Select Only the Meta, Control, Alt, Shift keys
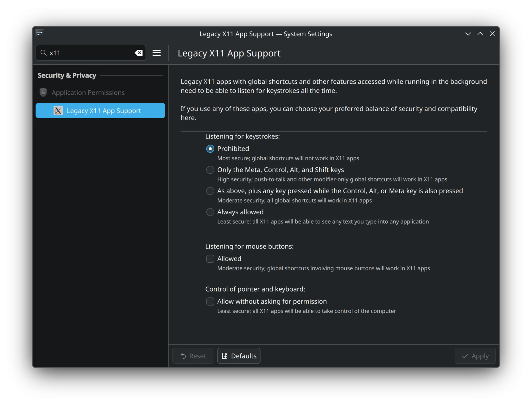The height and width of the screenshot is (406, 532). click(210, 170)
